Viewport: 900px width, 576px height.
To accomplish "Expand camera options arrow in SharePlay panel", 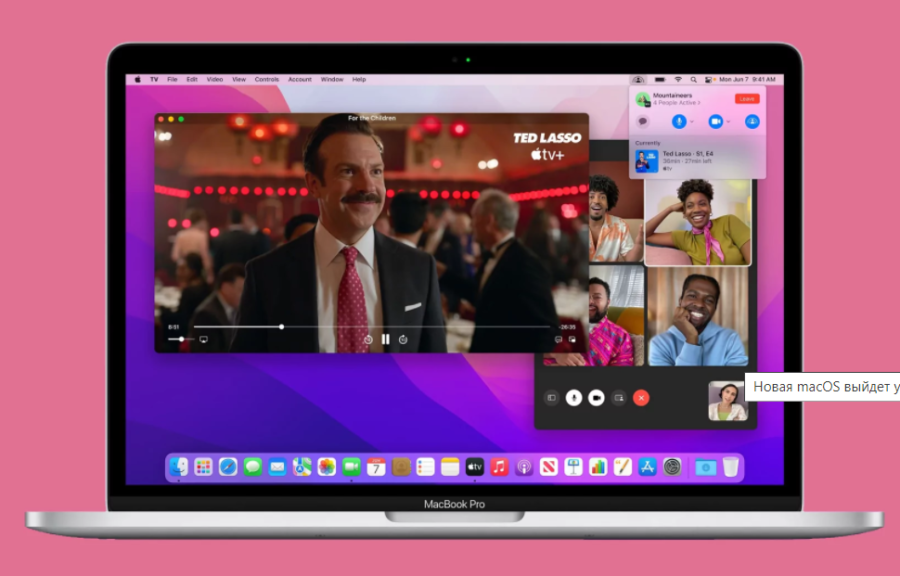I will click(x=729, y=121).
